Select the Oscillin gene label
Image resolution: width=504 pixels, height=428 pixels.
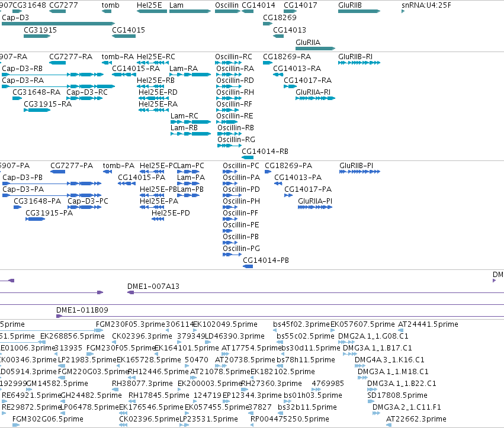pos(227,5)
